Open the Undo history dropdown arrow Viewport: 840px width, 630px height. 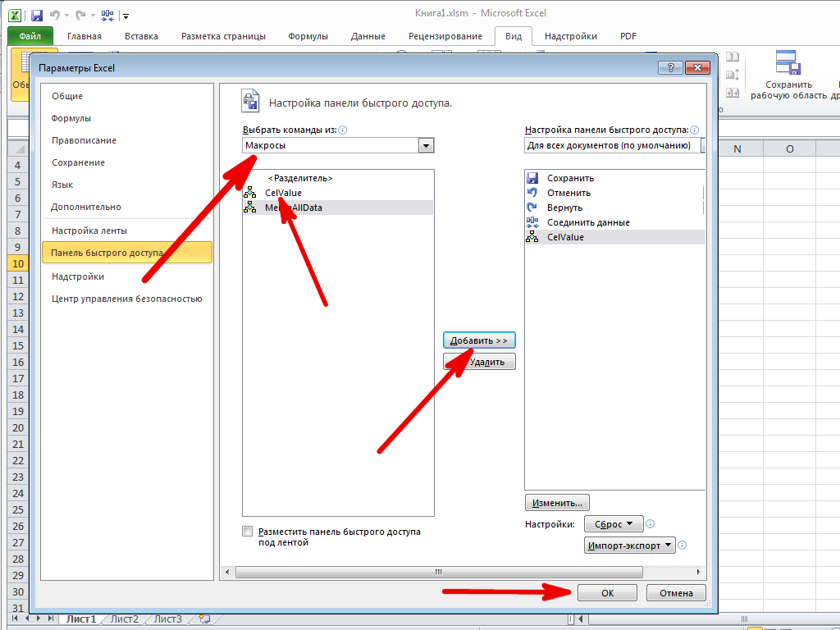click(67, 16)
